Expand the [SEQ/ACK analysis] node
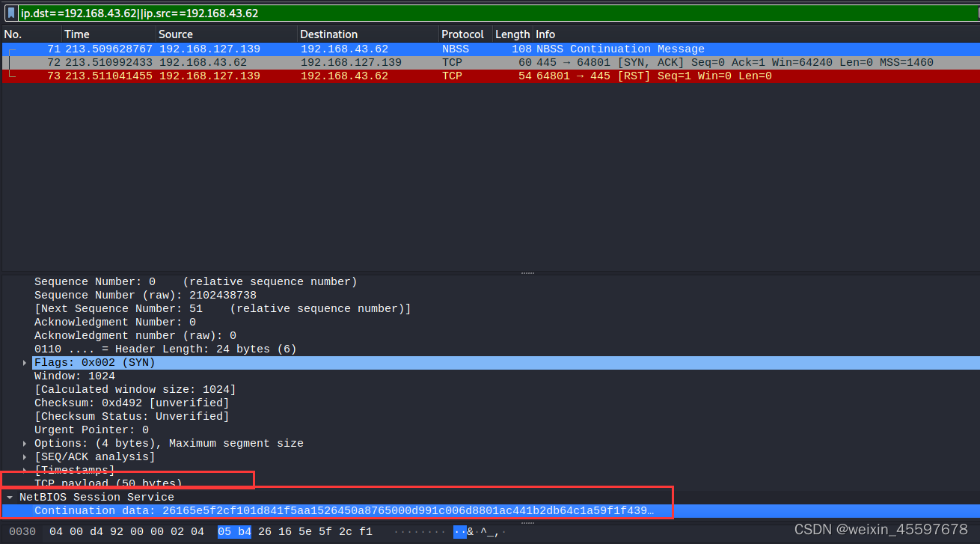Screen dimensions: 980x544 pyautogui.click(x=25, y=456)
